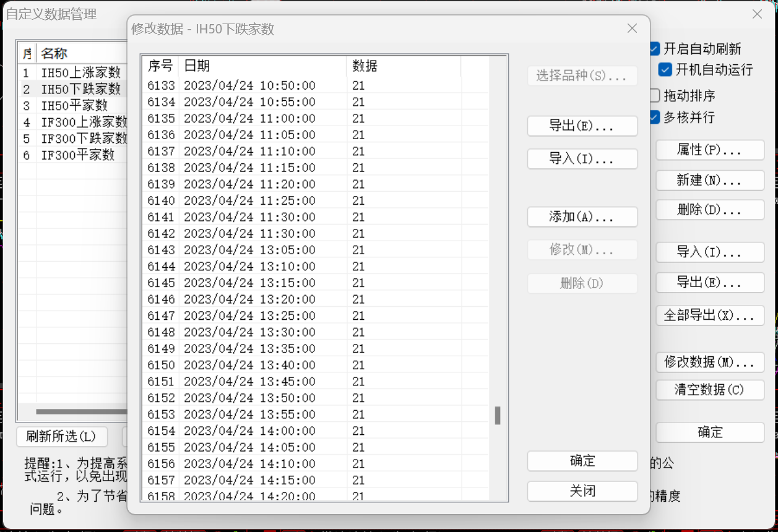Click the 数据 column header
The height and width of the screenshot is (532, 778).
coord(404,66)
